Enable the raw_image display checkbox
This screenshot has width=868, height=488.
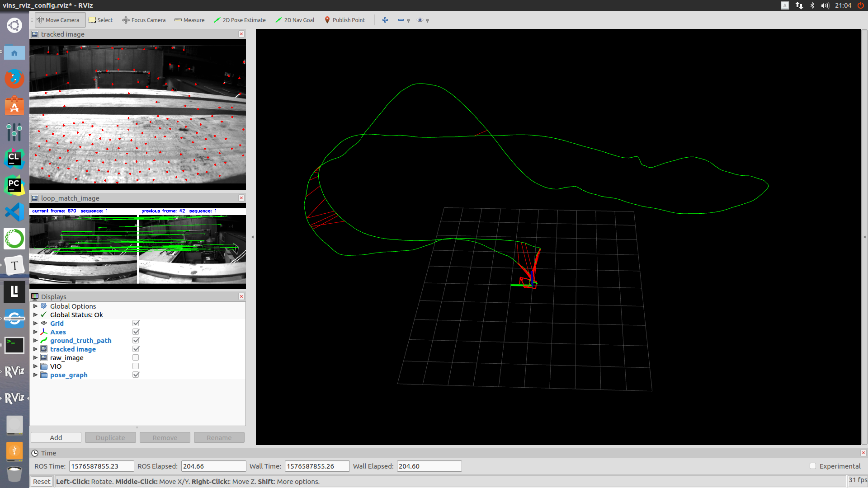click(136, 357)
